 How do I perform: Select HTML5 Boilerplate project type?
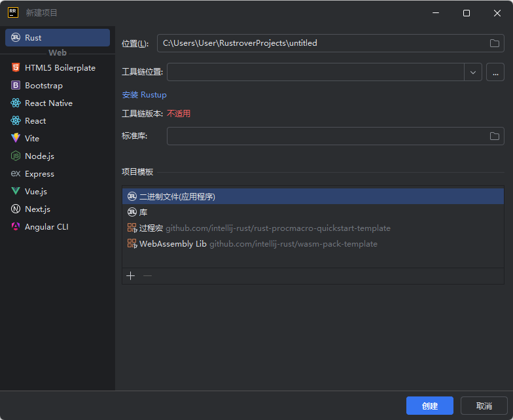pos(58,68)
